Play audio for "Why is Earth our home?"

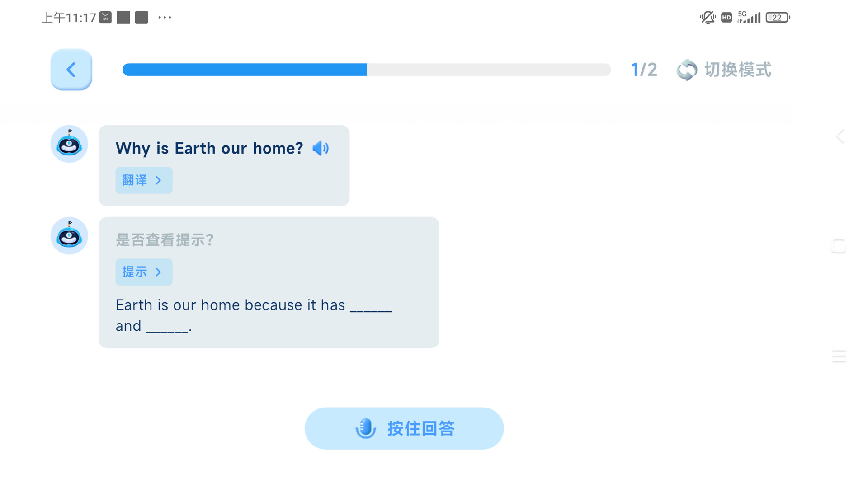pos(321,148)
